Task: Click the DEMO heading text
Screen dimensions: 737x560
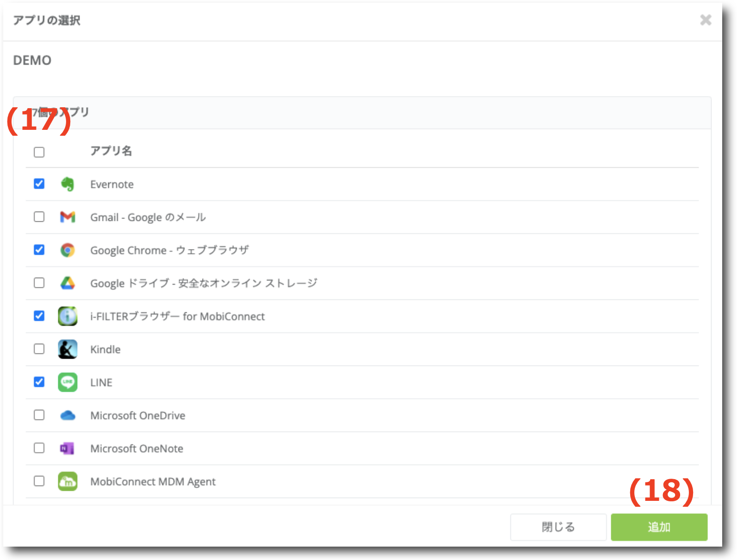Action: click(32, 61)
